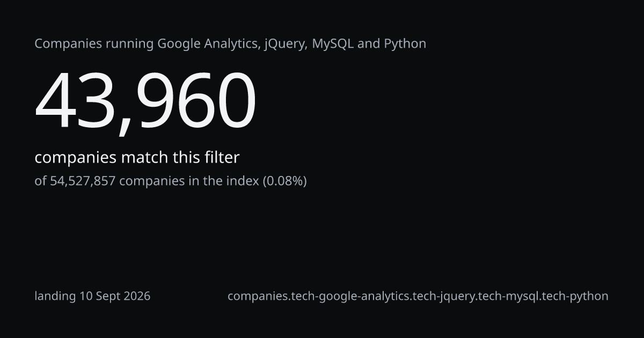Click 'tech-google-analytics' segment in the slug

[349, 296]
